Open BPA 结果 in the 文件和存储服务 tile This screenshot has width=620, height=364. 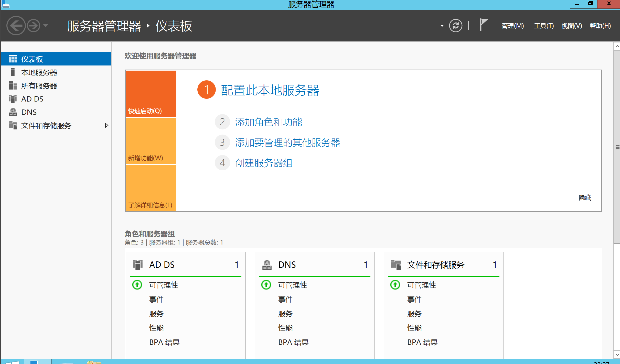pos(423,342)
